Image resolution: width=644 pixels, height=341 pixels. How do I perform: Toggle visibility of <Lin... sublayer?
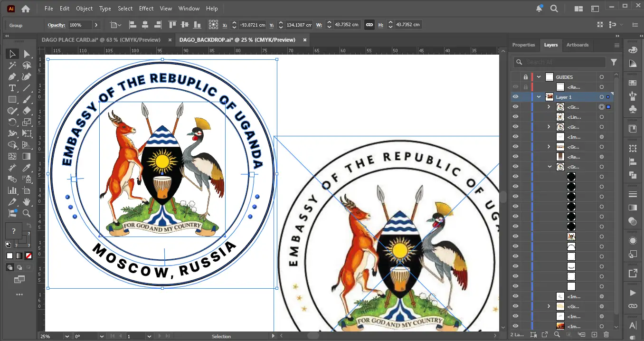coord(516,117)
